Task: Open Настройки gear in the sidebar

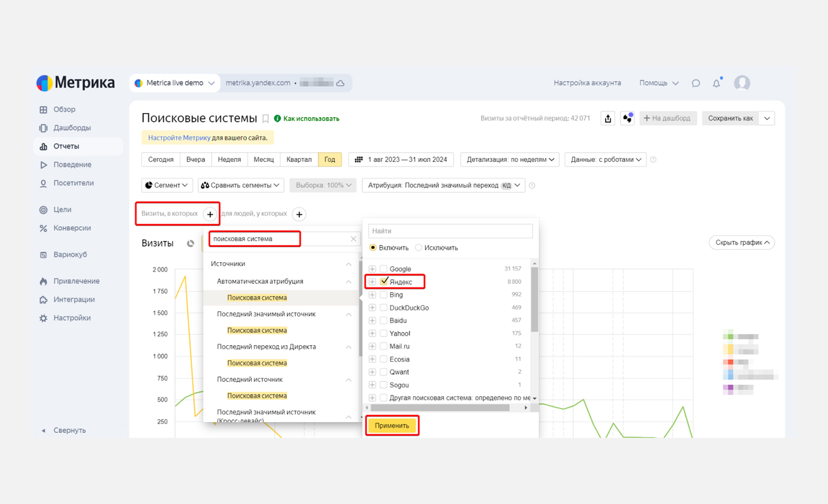Action: (x=43, y=318)
